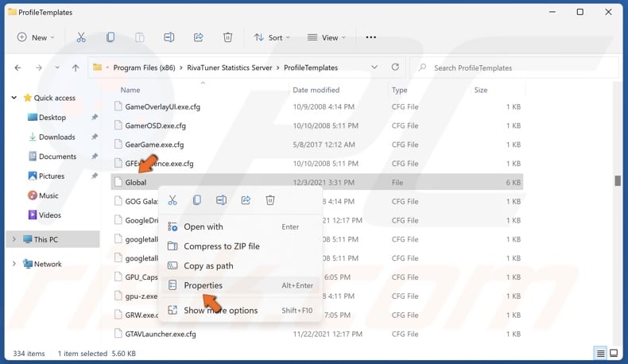Expand the address bar history dropdown
The height and width of the screenshot is (364, 628).
tap(374, 68)
